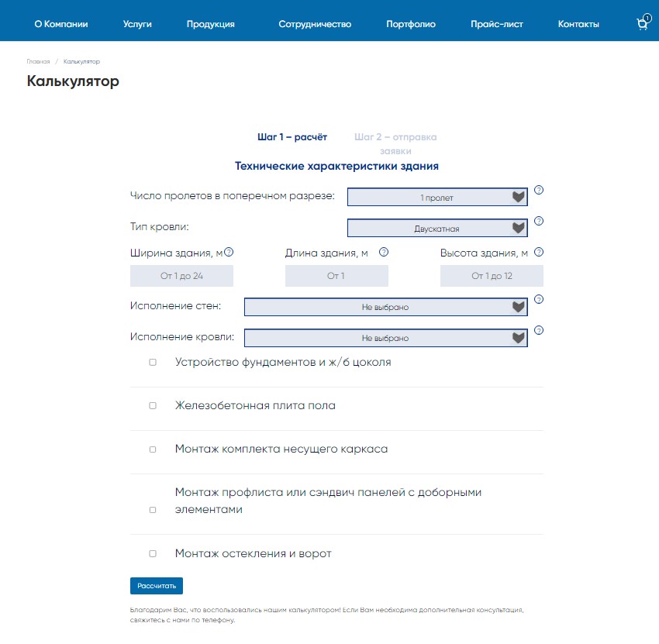Follow the Главная breadcrumb link
This screenshot has height=644, width=659.
tap(38, 61)
